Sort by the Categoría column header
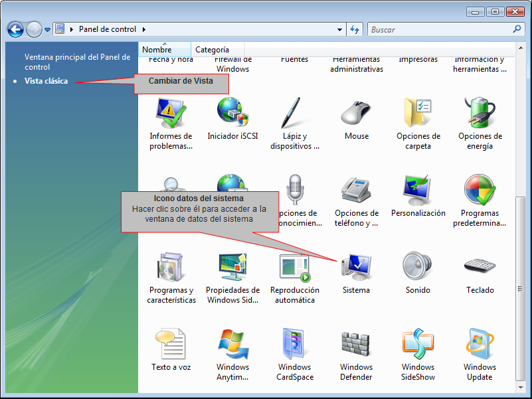Image resolution: width=532 pixels, height=399 pixels. 217,50
